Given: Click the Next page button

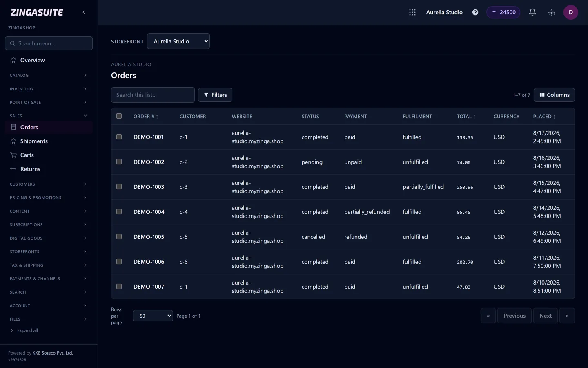Looking at the screenshot, I should [x=546, y=316].
